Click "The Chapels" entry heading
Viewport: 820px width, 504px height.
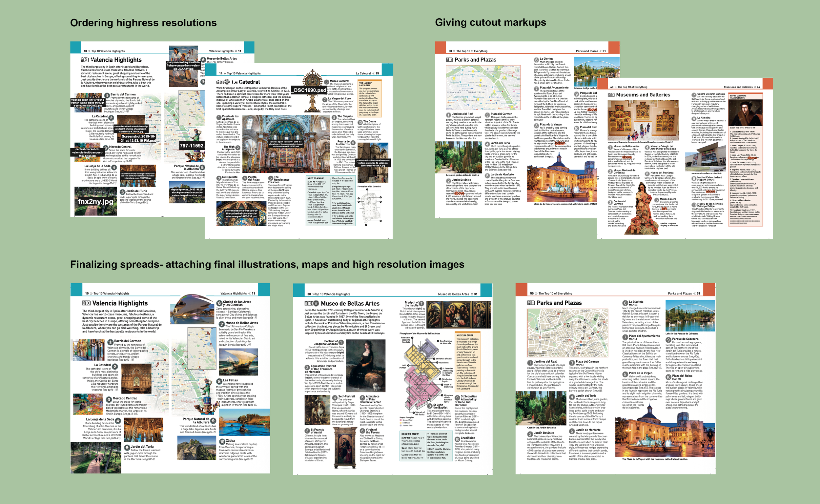(x=345, y=117)
